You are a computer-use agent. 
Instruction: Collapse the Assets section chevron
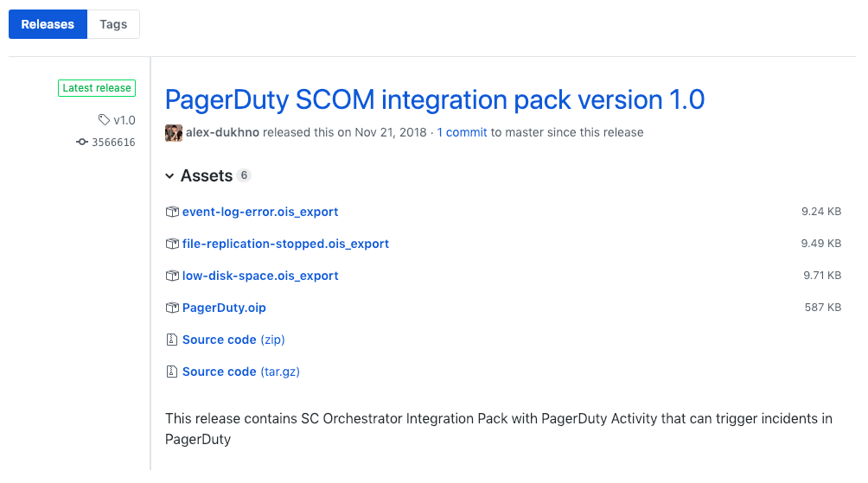click(x=169, y=176)
